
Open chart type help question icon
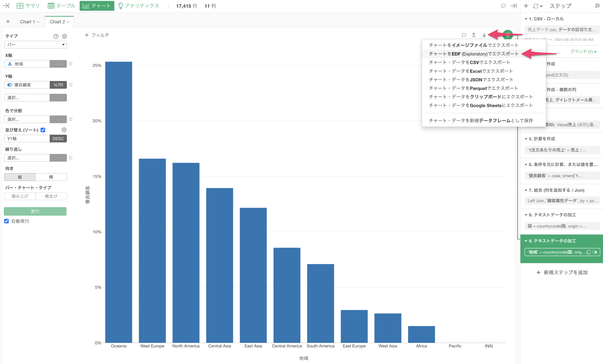coord(56,36)
